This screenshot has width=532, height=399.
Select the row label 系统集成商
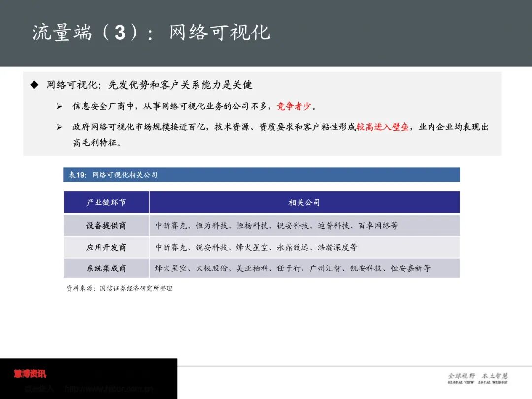(x=106, y=268)
